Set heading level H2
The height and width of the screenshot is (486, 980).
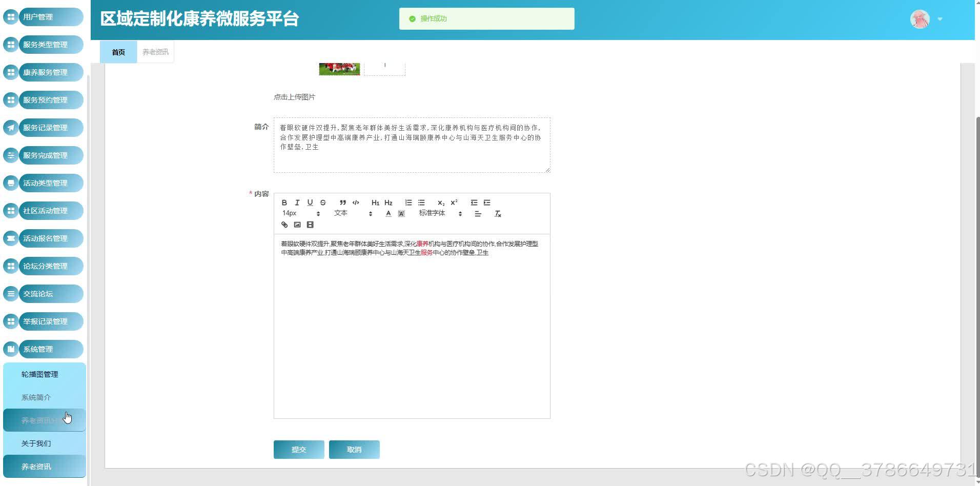point(389,202)
